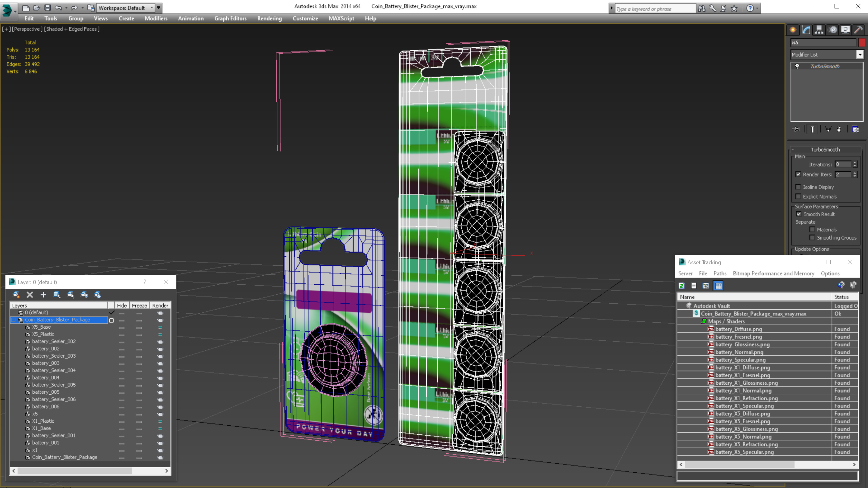Viewport: 868px width, 488px height.
Task: Click Configure Modifier Sets icon
Action: pos(855,129)
